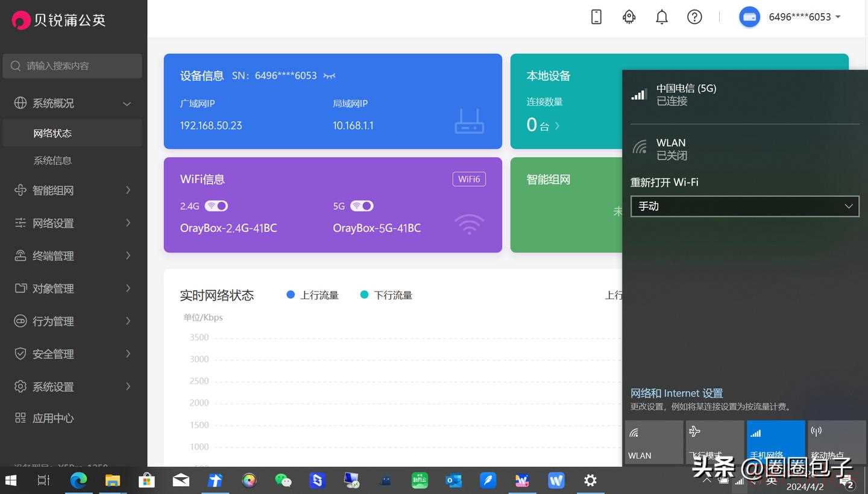Expand the 智能组网 sidebar menu

74,190
